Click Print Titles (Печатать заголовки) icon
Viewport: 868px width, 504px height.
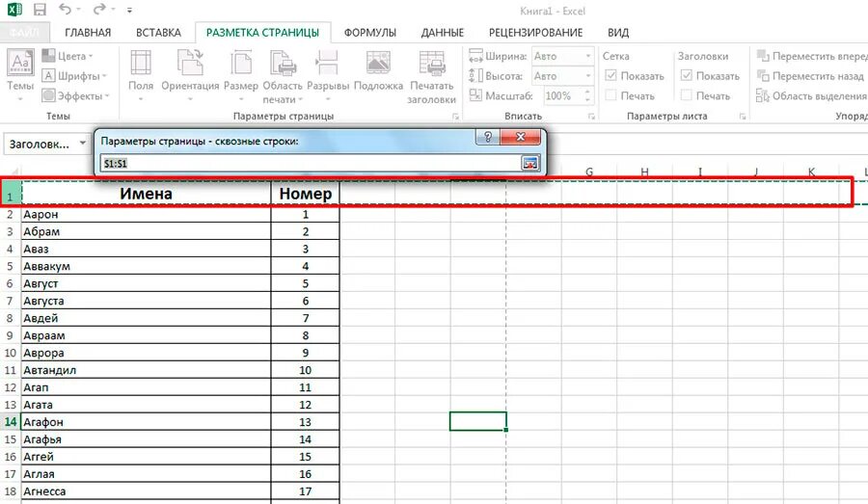pos(432,62)
